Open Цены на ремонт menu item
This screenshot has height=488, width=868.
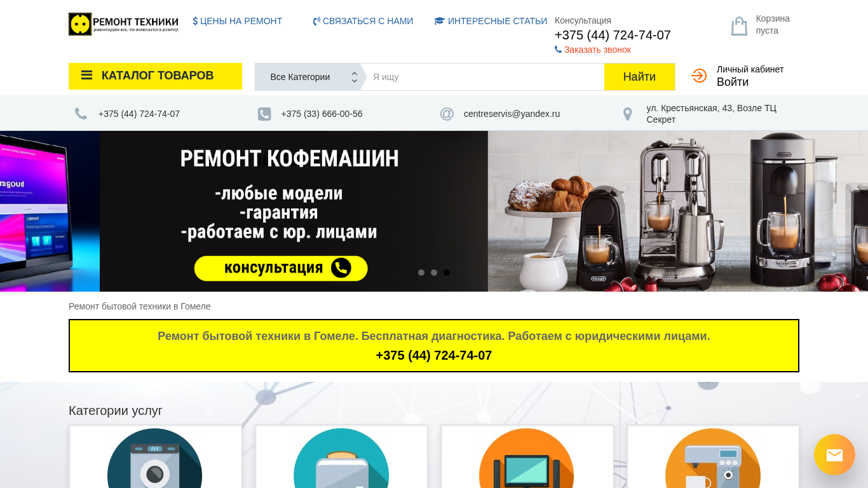(x=238, y=21)
